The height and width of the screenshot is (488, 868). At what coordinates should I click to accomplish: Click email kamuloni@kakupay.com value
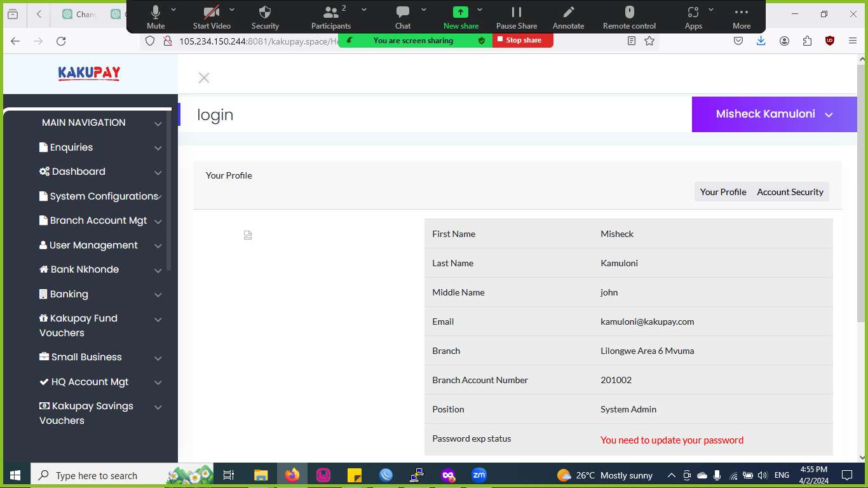[x=647, y=322]
